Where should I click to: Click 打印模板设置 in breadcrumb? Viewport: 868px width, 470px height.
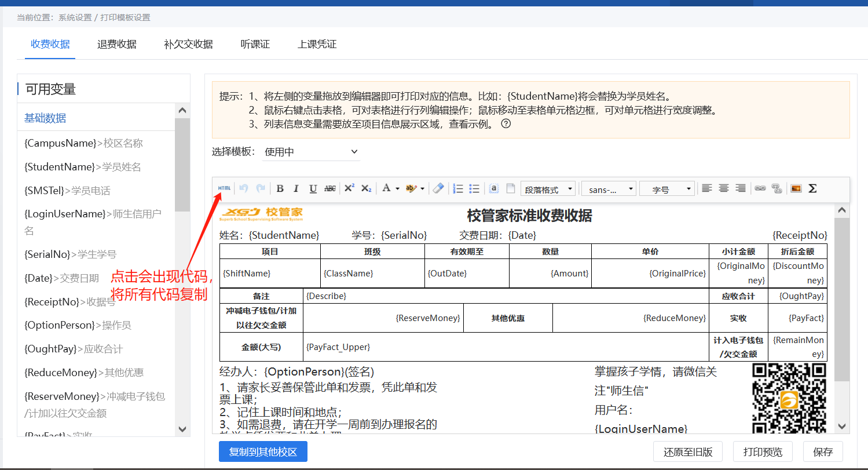pyautogui.click(x=126, y=17)
